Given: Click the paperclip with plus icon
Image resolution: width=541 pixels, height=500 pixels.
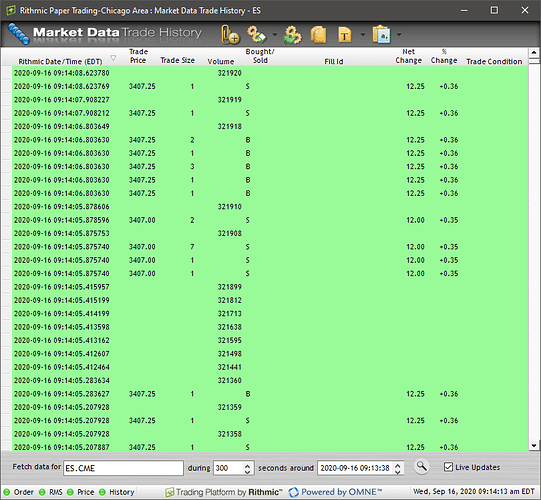Looking at the screenshot, I should click(230, 35).
